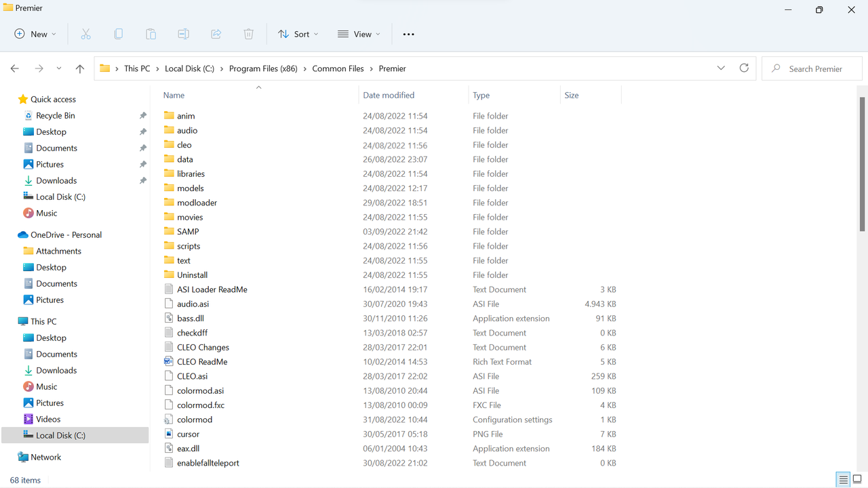Select the eax.dll file name
This screenshot has height=488, width=868.
coord(188,449)
